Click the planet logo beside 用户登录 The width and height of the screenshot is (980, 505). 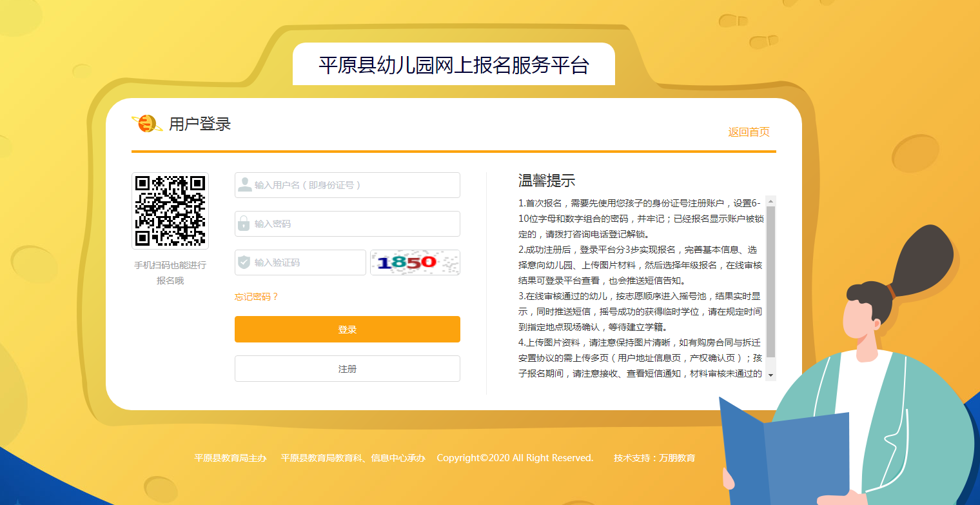pos(147,123)
